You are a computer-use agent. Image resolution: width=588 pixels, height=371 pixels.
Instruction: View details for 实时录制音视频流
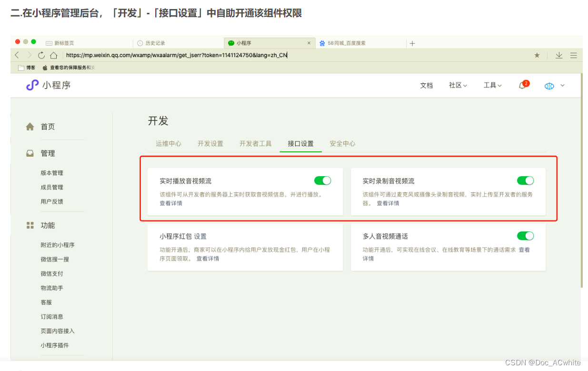pyautogui.click(x=388, y=203)
